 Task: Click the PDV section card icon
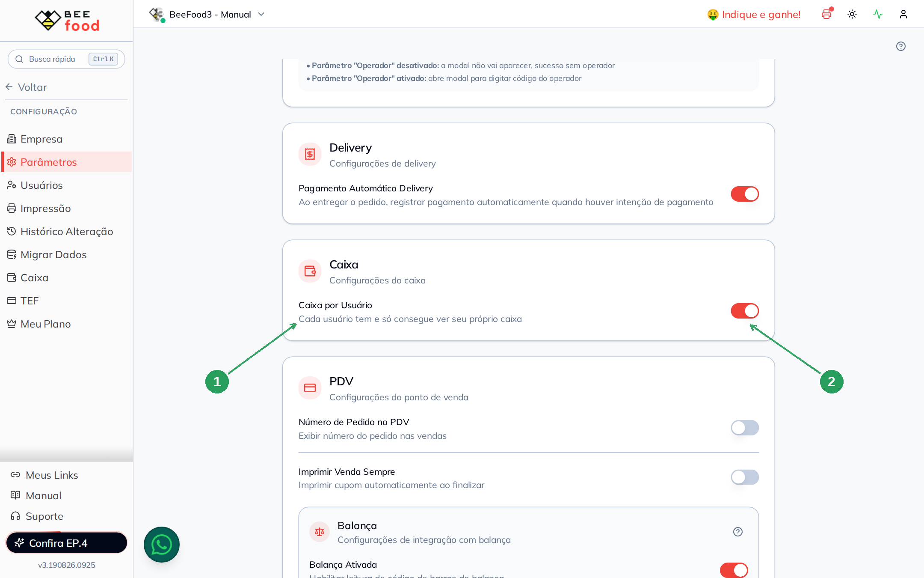pos(310,388)
